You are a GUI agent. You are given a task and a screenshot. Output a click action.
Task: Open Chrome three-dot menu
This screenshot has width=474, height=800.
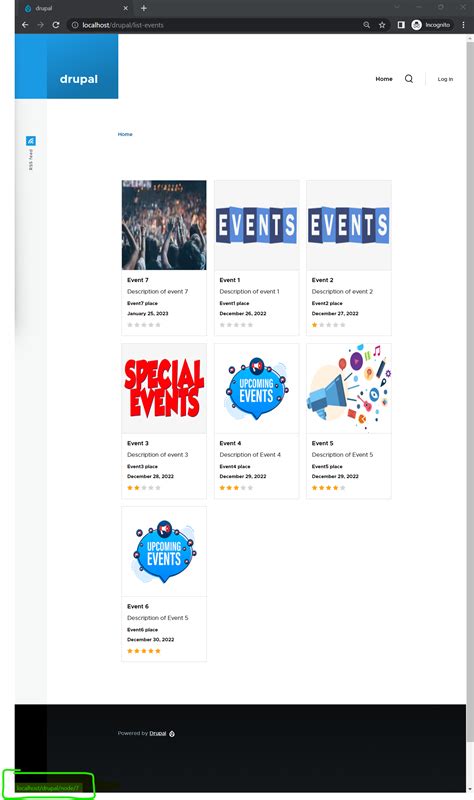463,24
